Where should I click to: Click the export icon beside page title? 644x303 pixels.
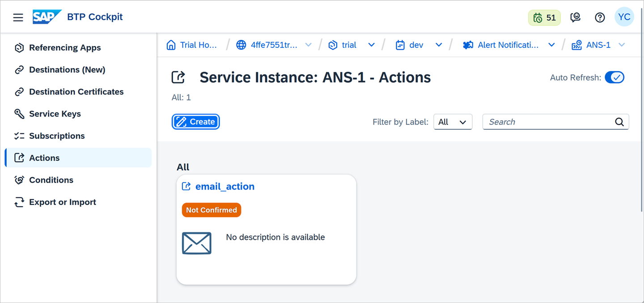point(178,77)
